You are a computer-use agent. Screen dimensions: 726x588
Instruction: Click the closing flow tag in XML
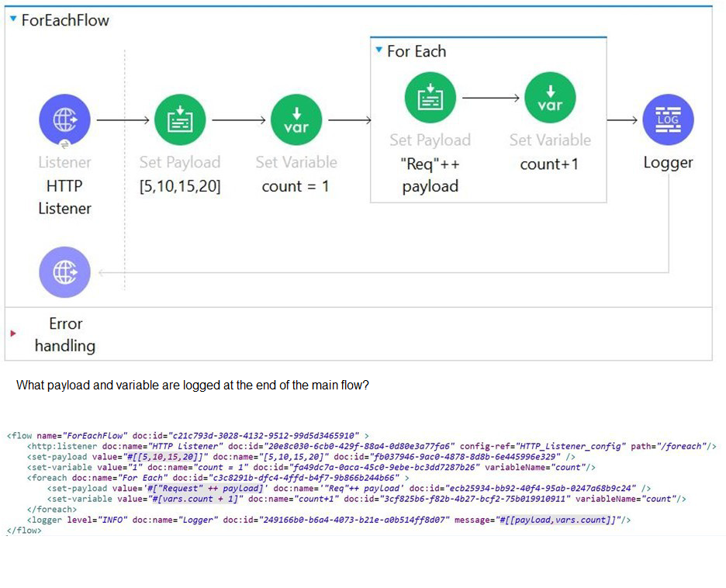pos(23,531)
